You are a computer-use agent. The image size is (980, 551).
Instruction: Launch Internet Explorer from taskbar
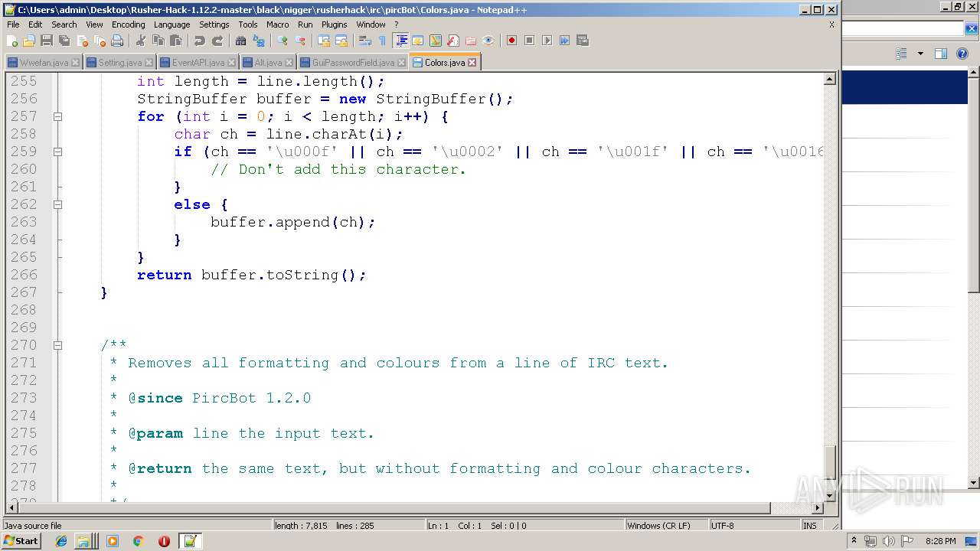pos(61,541)
